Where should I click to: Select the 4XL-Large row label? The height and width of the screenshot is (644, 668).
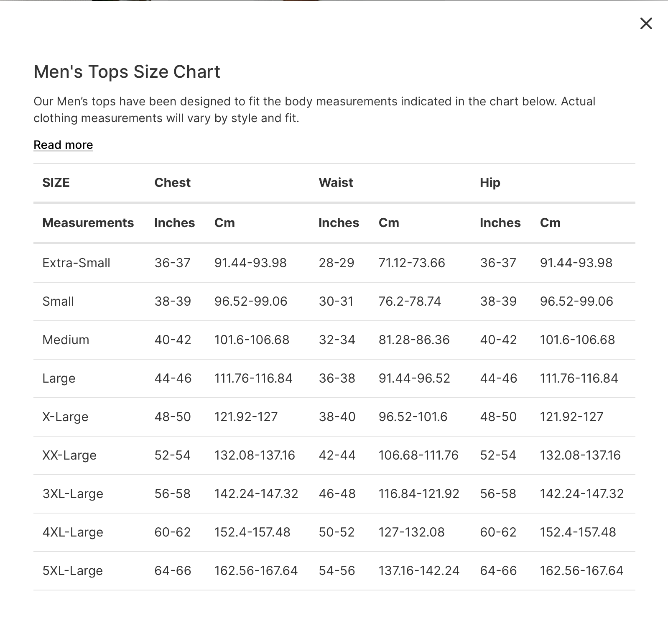pyautogui.click(x=73, y=532)
